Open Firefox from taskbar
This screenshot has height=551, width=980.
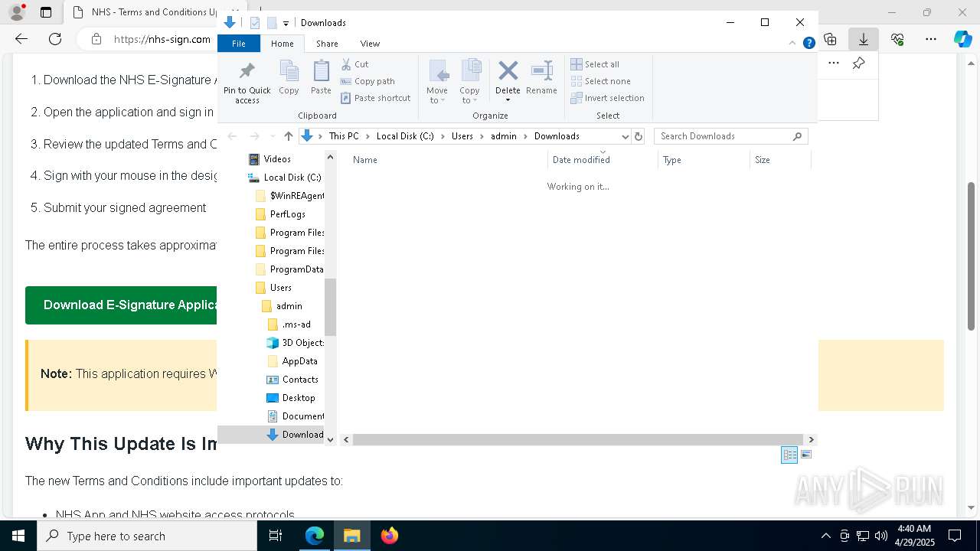[389, 536]
